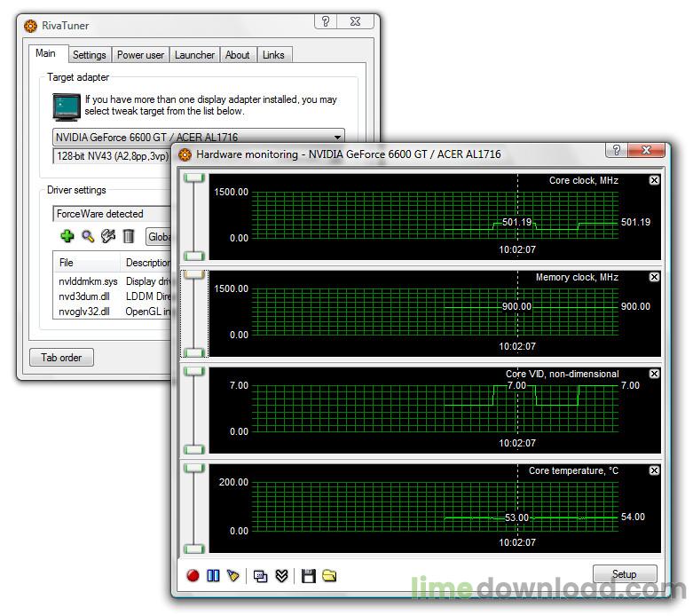The image size is (693, 616).
Task: Hide the Memory clock graph with its X
Action: (x=654, y=277)
